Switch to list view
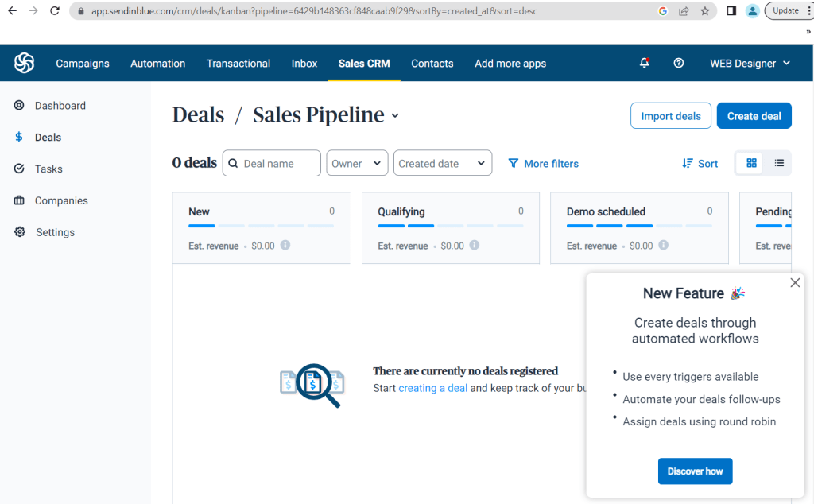This screenshot has width=814, height=504. pos(779,163)
